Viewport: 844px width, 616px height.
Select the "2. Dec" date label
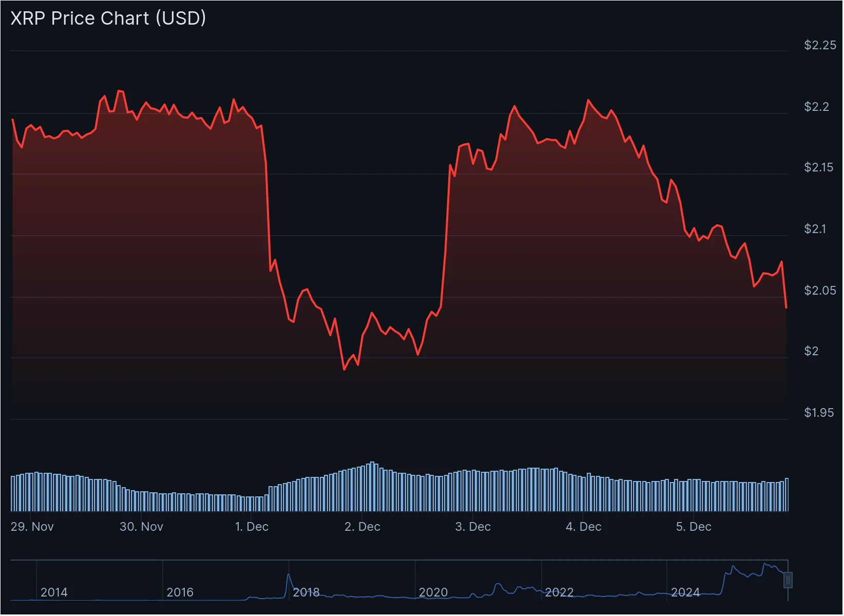point(362,527)
